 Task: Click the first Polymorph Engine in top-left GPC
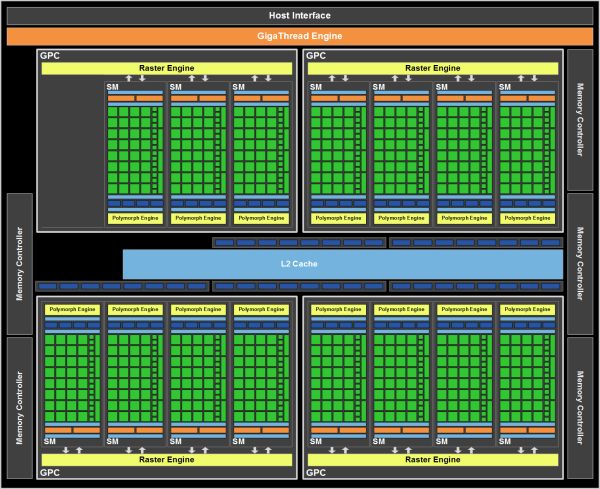coord(135,218)
